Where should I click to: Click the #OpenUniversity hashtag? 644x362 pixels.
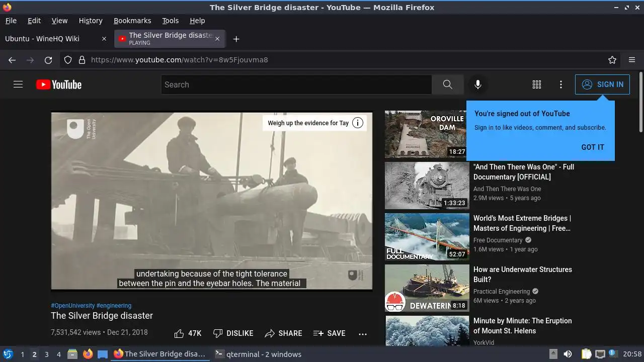coord(72,306)
